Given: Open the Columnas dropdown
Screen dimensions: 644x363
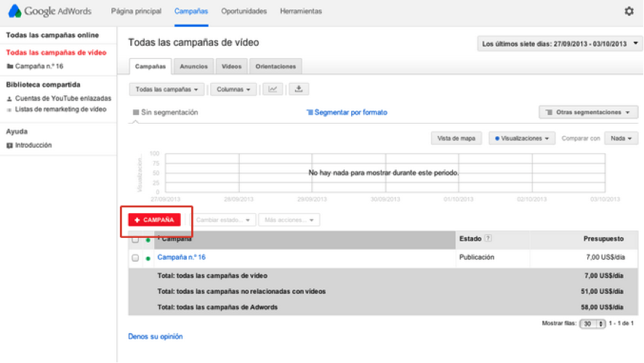Looking at the screenshot, I should click(x=233, y=89).
